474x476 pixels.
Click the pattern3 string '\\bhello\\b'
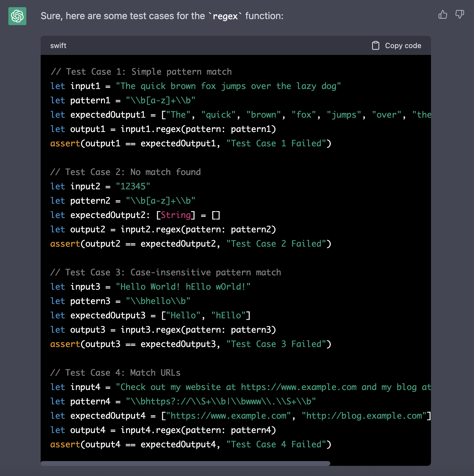pyautogui.click(x=158, y=301)
